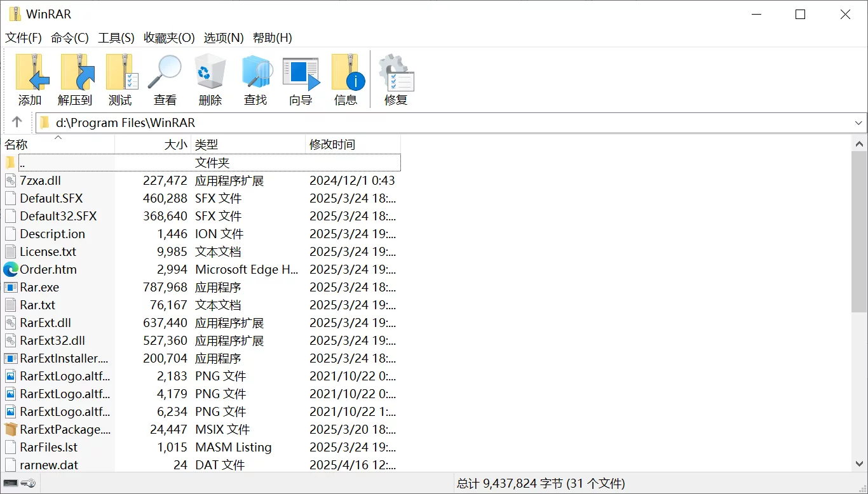This screenshot has height=494, width=868.
Task: Open the 帮助(H) menu
Action: tap(273, 37)
